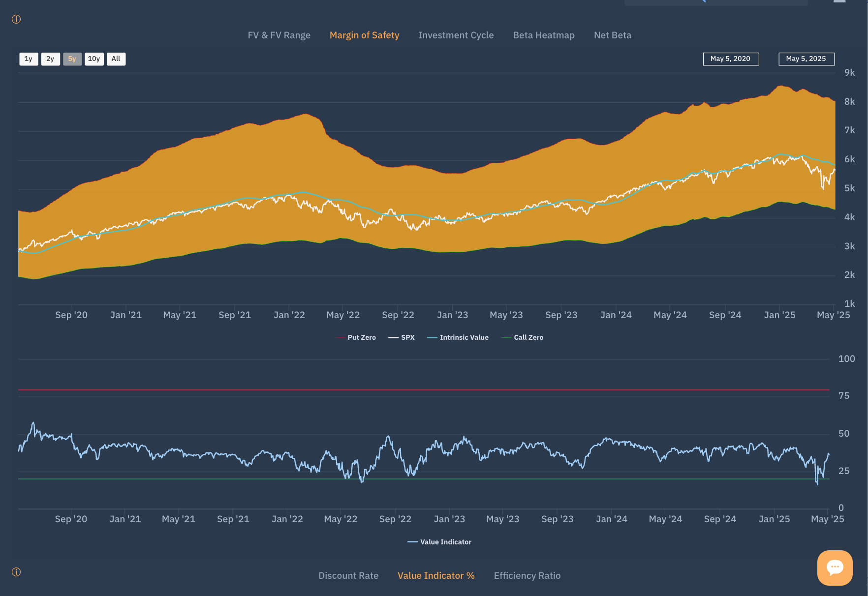The width and height of the screenshot is (868, 596).
Task: Click the 100 label on lower chart axis
Action: pyautogui.click(x=846, y=359)
